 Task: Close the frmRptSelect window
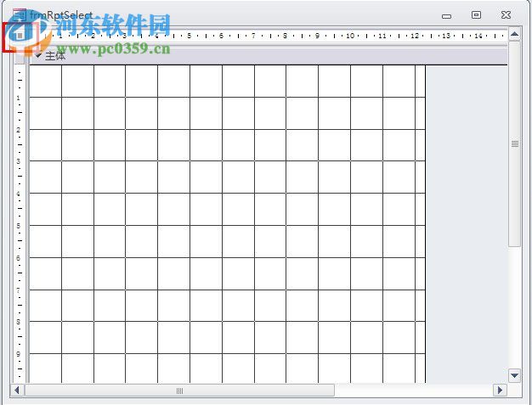506,15
